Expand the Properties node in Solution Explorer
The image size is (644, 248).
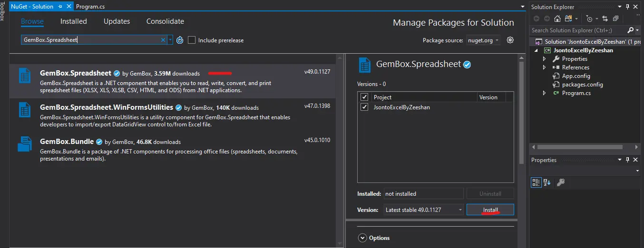(545, 59)
